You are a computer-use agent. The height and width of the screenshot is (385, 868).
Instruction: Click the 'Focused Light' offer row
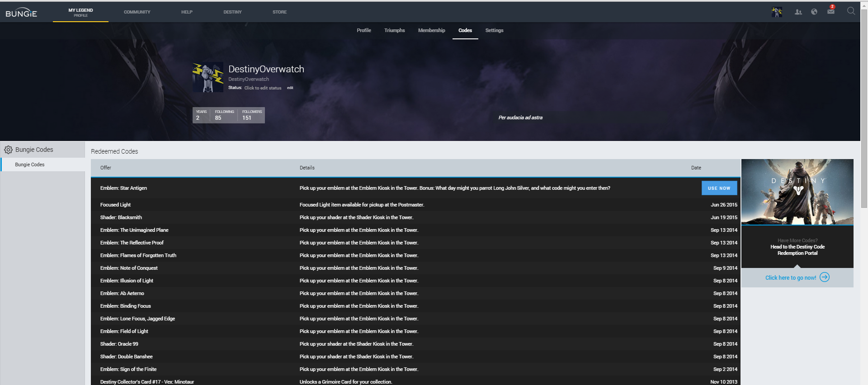pos(415,205)
